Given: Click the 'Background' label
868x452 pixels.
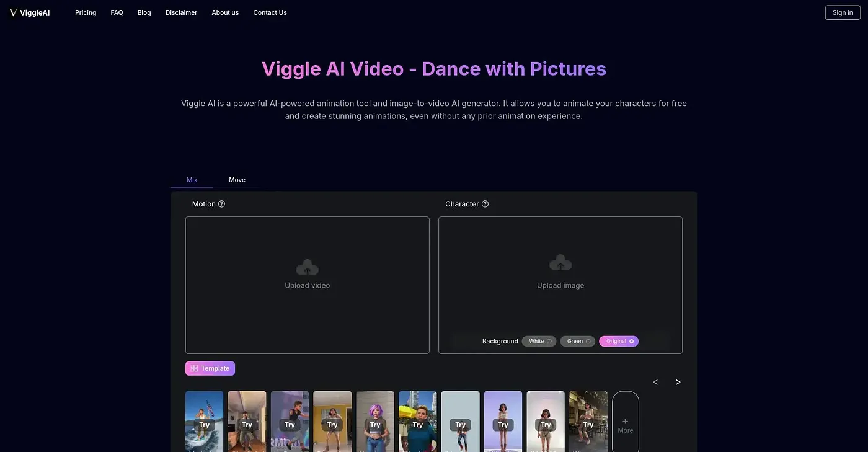Looking at the screenshot, I should point(500,341).
